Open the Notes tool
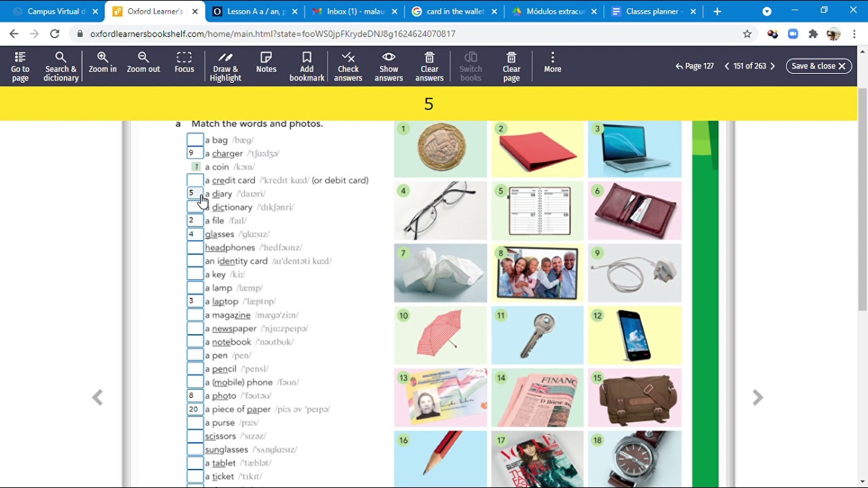Viewport: 868px width, 488px height. click(x=266, y=63)
